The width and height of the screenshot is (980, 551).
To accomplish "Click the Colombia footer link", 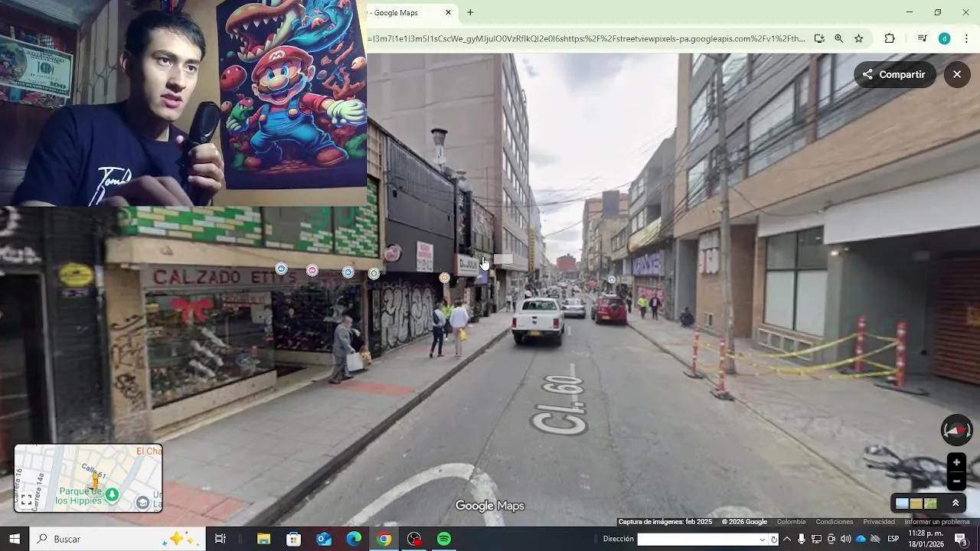I will 791,522.
